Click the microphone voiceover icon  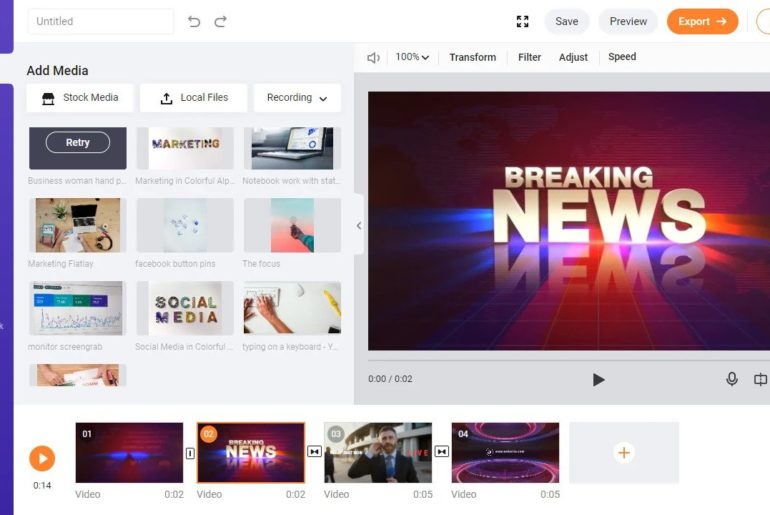click(732, 379)
